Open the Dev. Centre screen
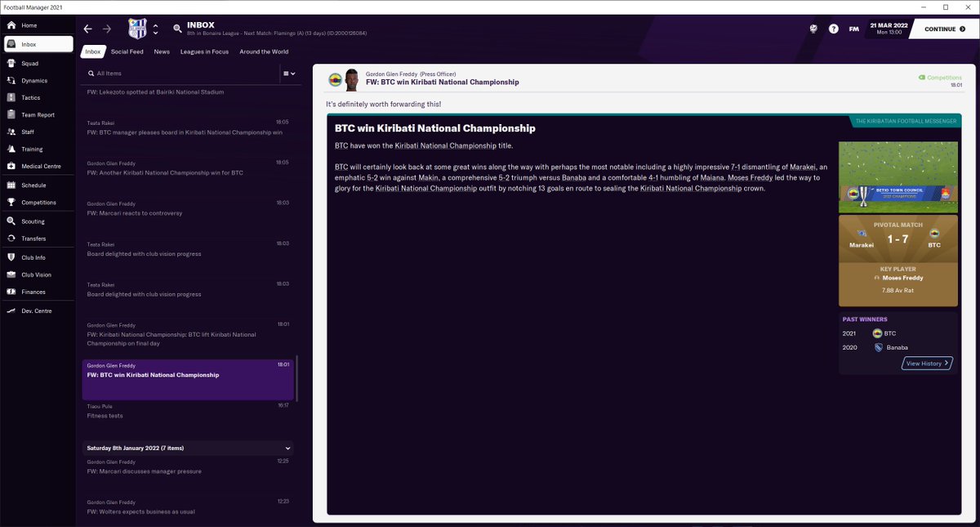The height and width of the screenshot is (527, 980). 38,310
